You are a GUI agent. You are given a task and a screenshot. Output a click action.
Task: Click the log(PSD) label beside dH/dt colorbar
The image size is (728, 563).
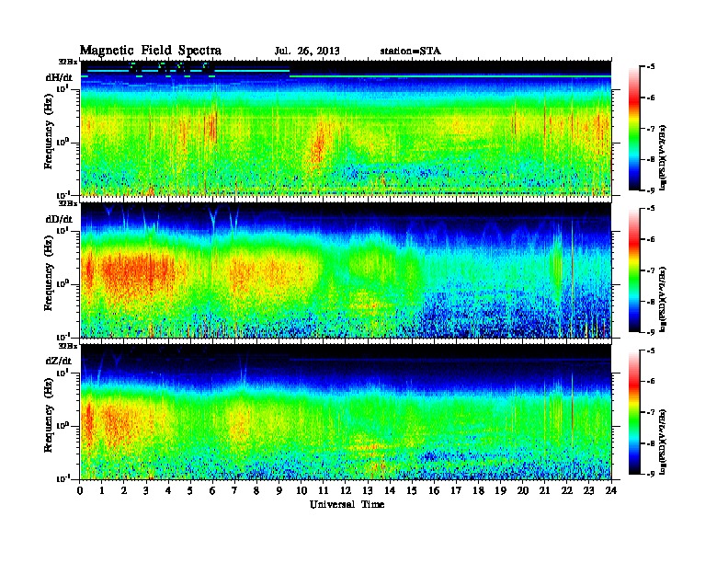point(665,157)
